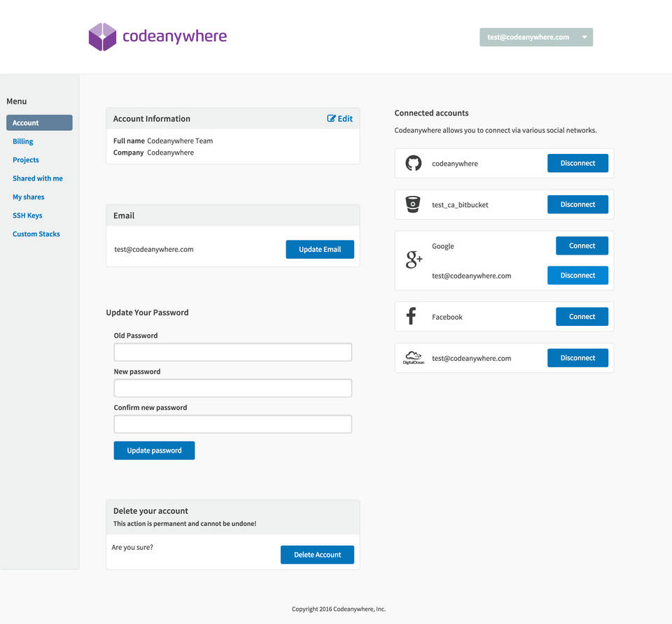Connect the Facebook account
The image size is (672, 624).
pyautogui.click(x=582, y=317)
